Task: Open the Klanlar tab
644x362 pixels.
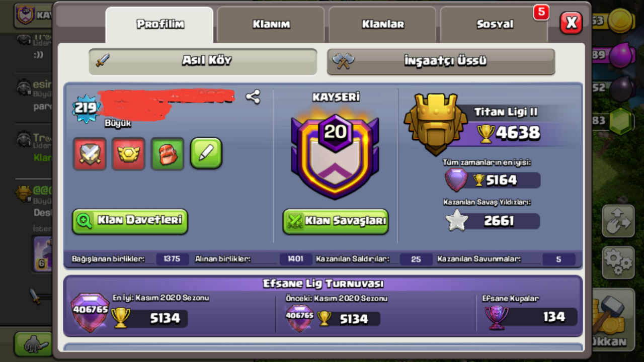Action: (383, 25)
